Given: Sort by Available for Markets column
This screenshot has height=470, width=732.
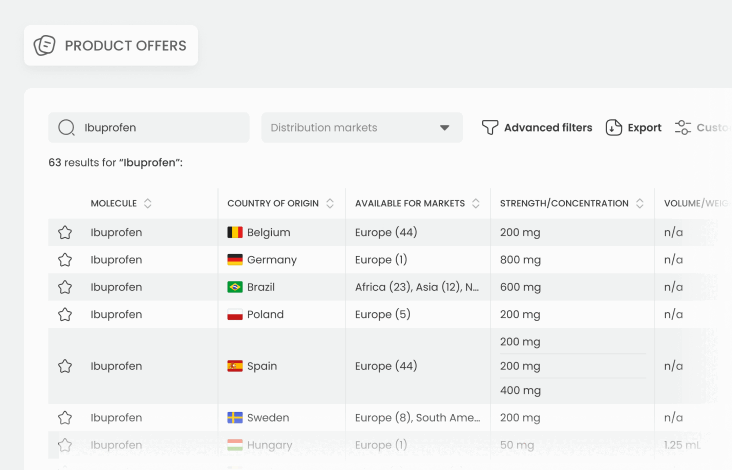Looking at the screenshot, I should click(475, 204).
